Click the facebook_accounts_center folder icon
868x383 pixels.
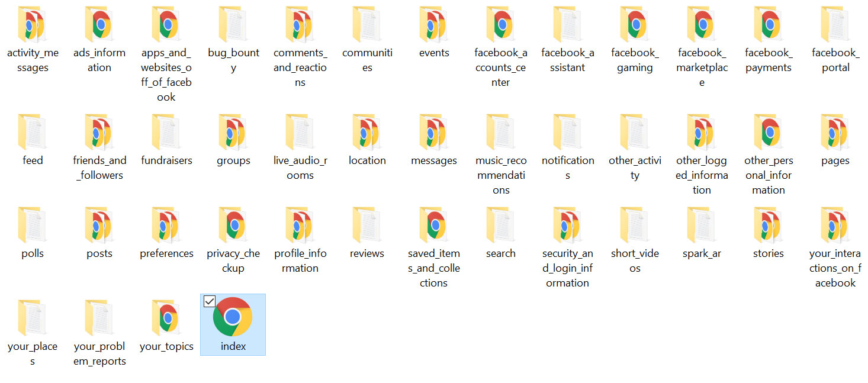pyautogui.click(x=501, y=24)
